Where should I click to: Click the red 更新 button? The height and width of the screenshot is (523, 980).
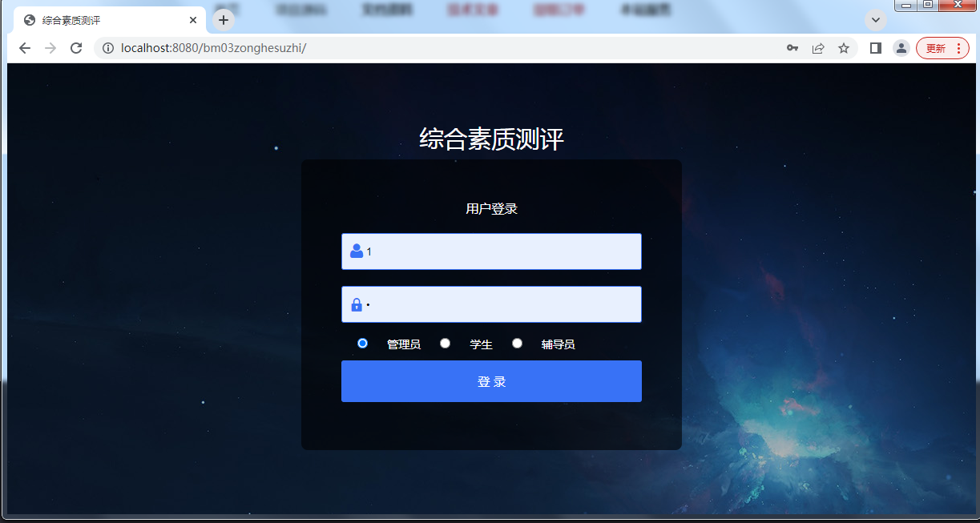pyautogui.click(x=935, y=48)
